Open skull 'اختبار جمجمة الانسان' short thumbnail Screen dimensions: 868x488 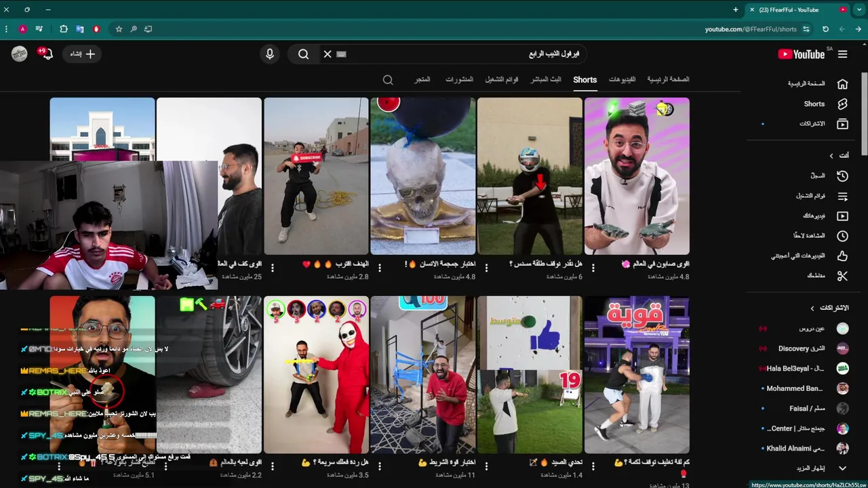[x=422, y=176]
